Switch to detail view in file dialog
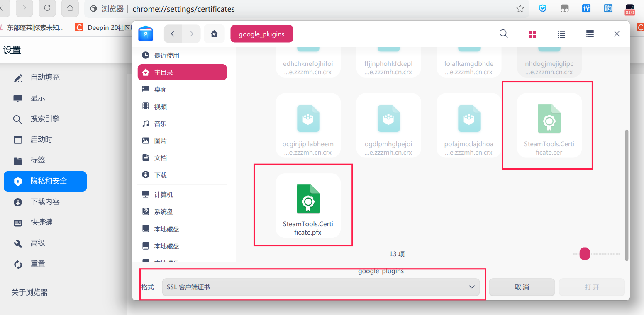644x315 pixels. point(590,34)
